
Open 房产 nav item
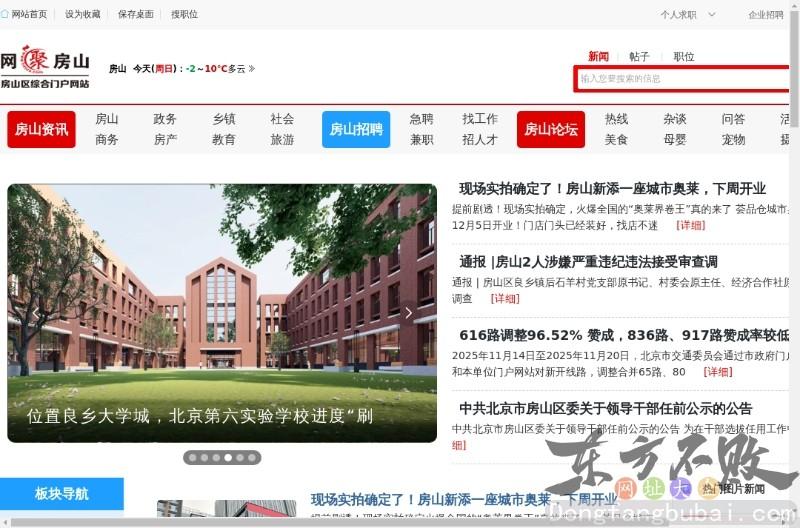pyautogui.click(x=165, y=140)
